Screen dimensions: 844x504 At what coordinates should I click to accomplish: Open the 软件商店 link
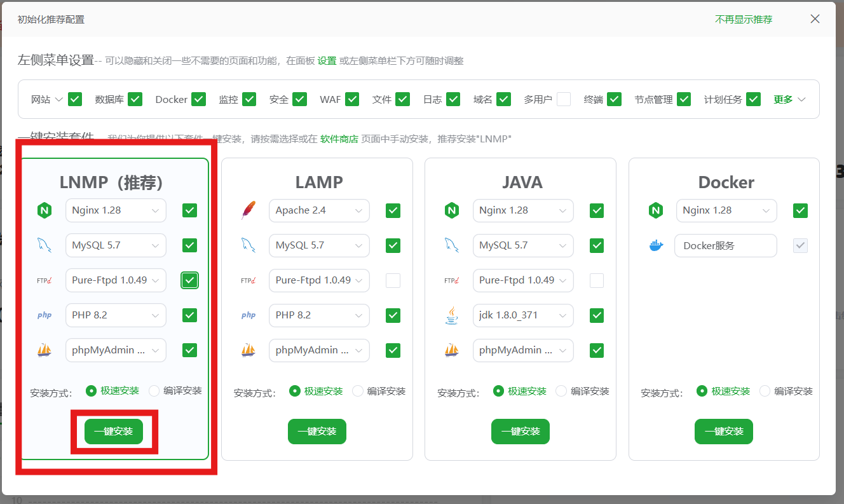click(339, 139)
